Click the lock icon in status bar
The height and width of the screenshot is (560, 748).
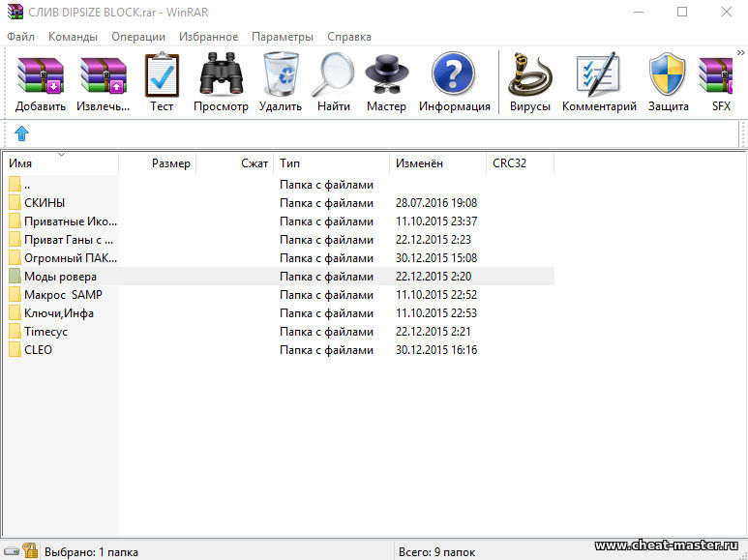pos(30,551)
